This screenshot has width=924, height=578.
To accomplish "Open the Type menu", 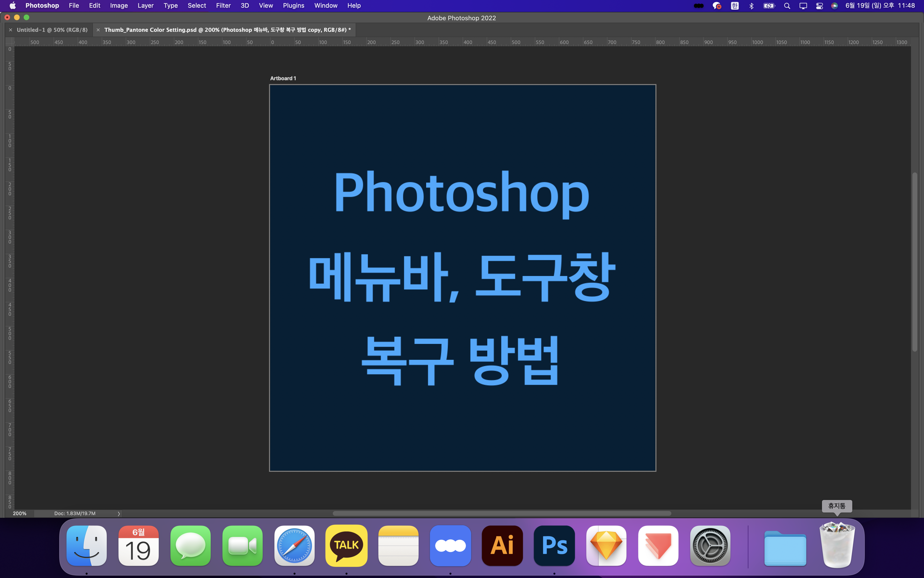I will [170, 5].
